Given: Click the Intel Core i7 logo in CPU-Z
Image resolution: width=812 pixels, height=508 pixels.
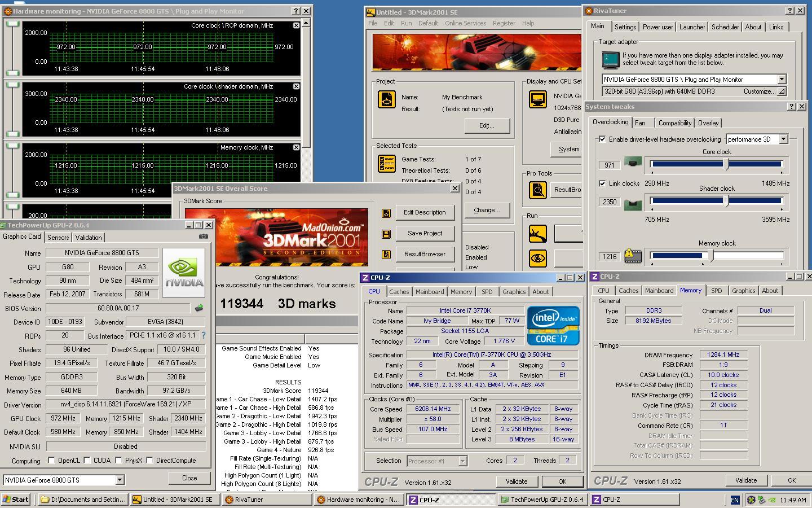Looking at the screenshot, I should [553, 326].
